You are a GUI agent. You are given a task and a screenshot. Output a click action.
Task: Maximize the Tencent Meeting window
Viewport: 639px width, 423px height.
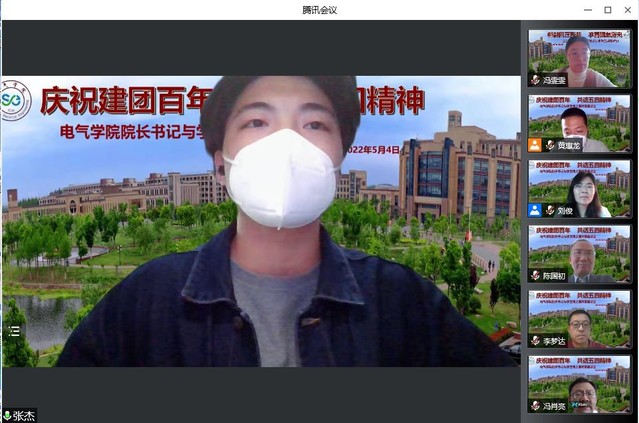(607, 9)
